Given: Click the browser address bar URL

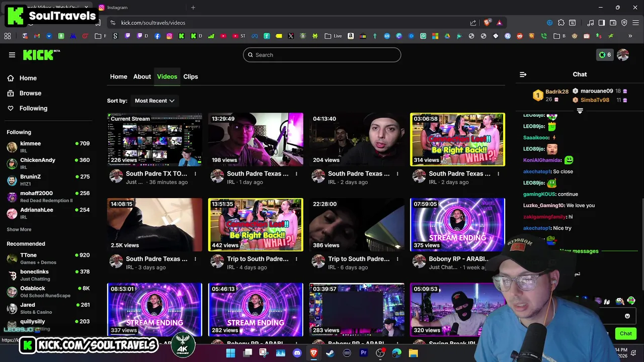Looking at the screenshot, I should pos(153,23).
